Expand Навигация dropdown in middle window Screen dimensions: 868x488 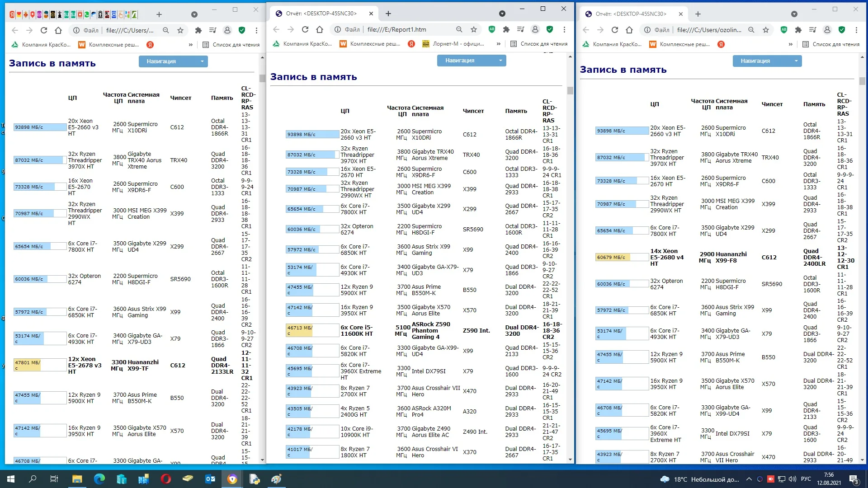pos(472,61)
